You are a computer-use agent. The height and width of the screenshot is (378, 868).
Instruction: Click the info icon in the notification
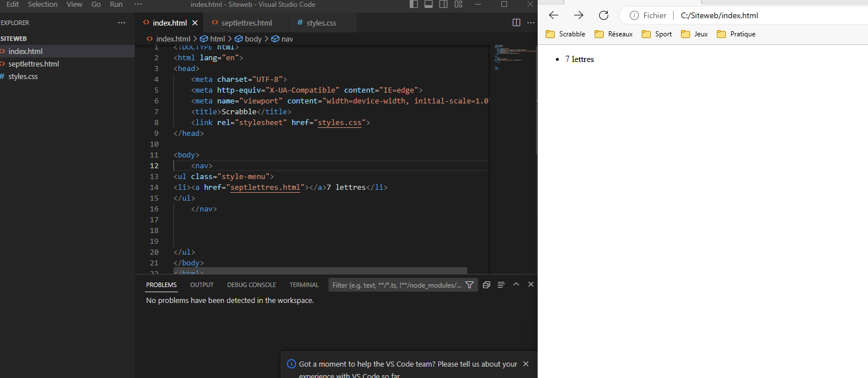point(292,364)
